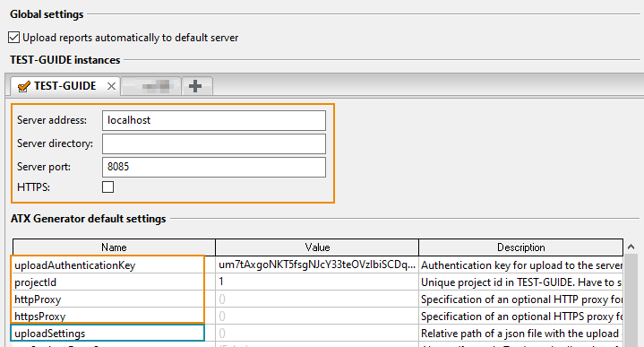Click 'Authentication key for upload' description
644x347 pixels.
pos(520,265)
